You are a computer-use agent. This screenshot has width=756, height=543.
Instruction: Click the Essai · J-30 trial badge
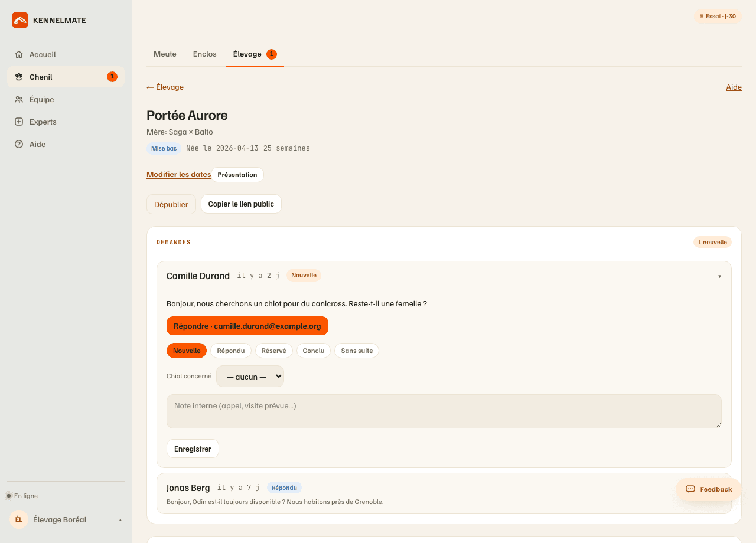[x=718, y=17]
